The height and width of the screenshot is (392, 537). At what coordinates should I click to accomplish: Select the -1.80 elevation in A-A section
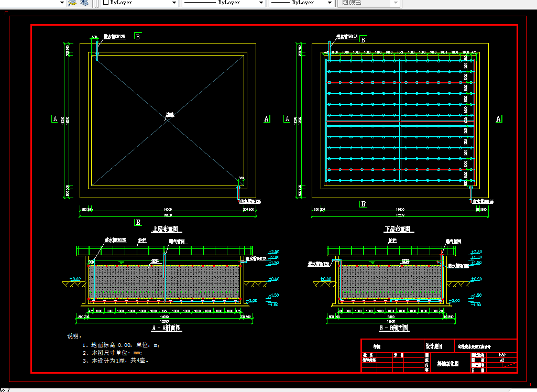point(273,304)
